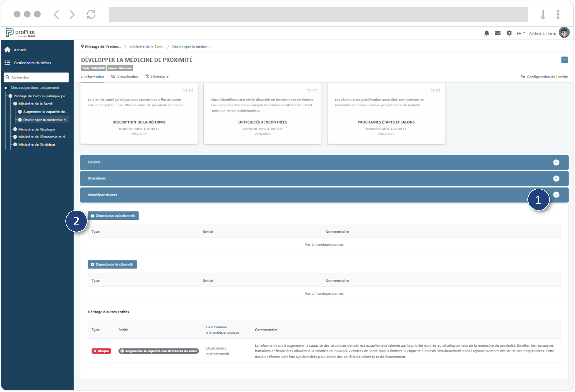Open history icon on Description de la réforme card

click(x=185, y=91)
